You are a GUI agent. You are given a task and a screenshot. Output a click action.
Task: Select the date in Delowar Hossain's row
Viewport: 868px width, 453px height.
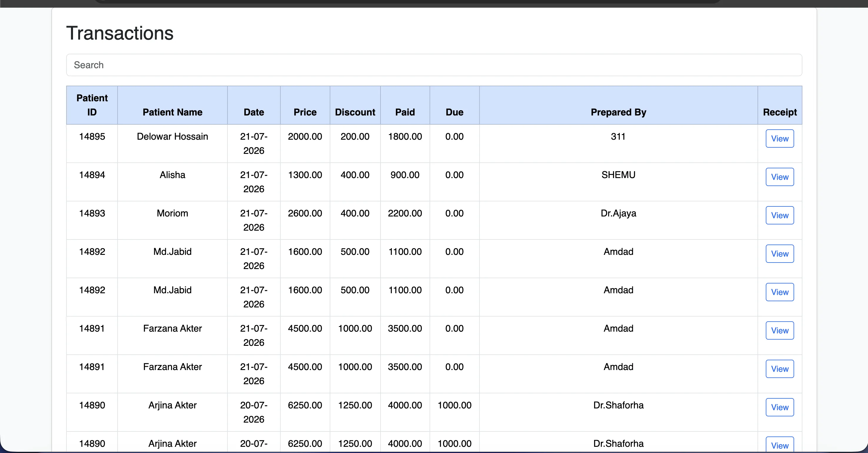254,144
